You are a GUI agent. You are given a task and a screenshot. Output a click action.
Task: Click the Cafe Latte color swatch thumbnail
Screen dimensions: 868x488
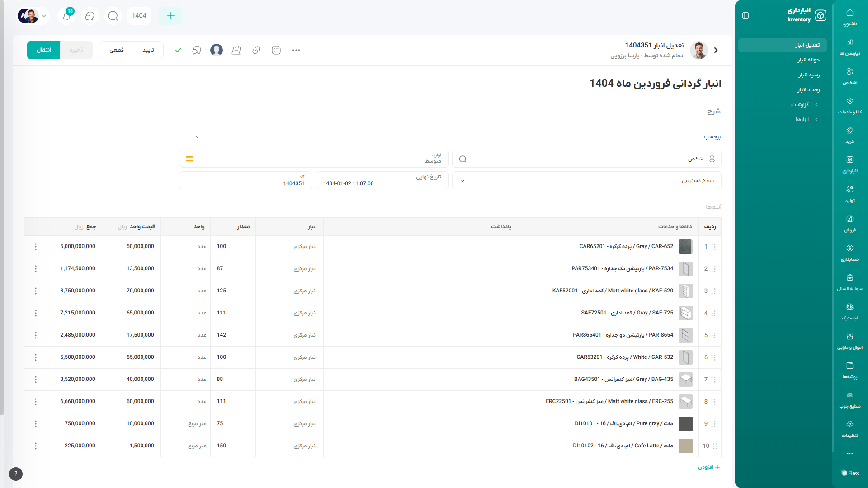(x=685, y=446)
